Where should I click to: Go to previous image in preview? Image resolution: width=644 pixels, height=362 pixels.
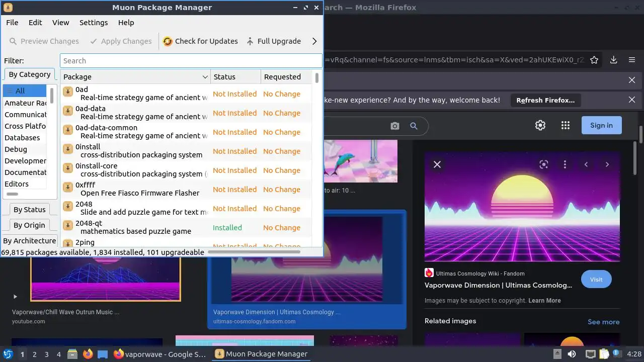[586, 164]
